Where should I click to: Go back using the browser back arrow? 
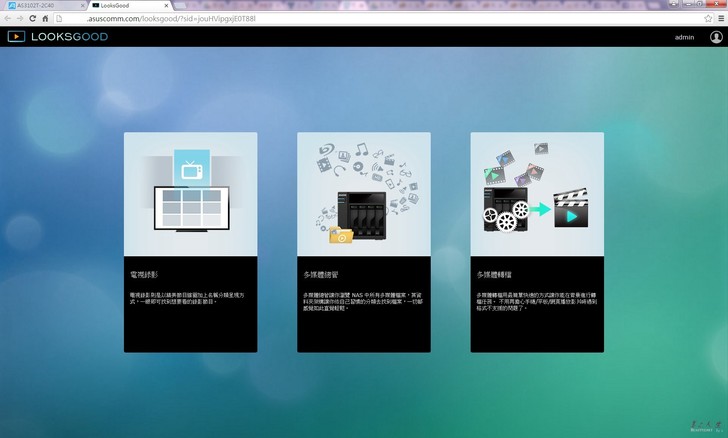click(7, 19)
